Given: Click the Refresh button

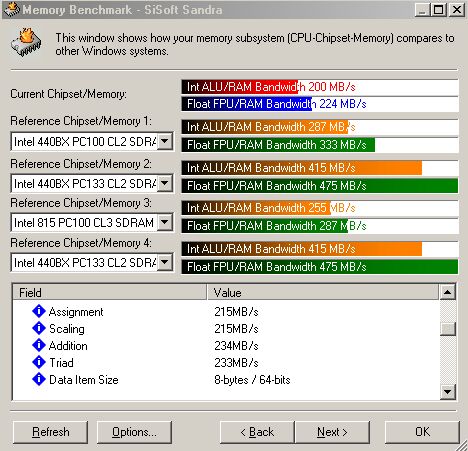Looking at the screenshot, I should (x=51, y=432).
